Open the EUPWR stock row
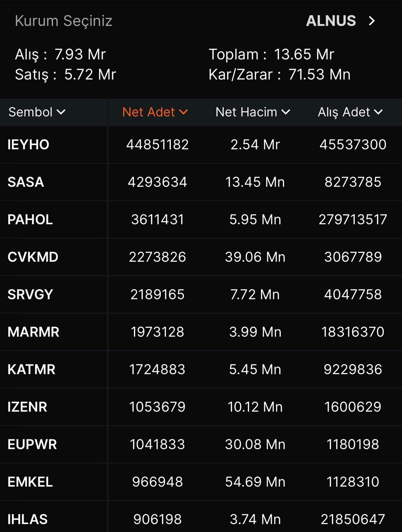 tap(32, 444)
